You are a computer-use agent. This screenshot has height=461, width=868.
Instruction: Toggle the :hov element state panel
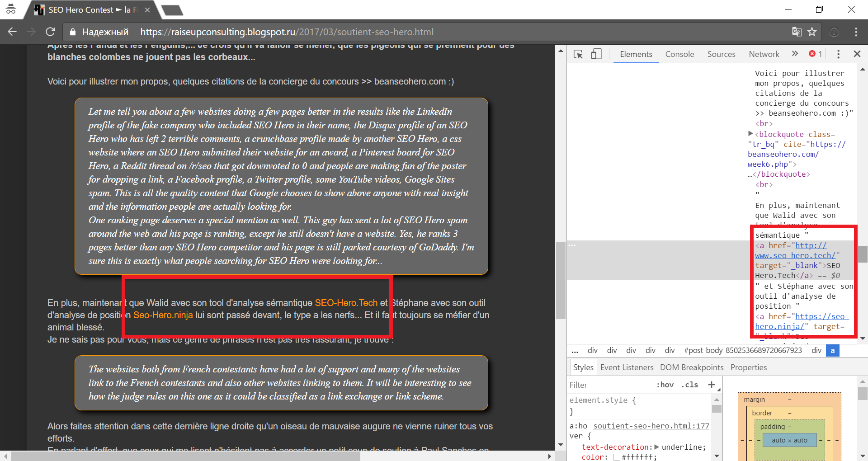pos(665,385)
